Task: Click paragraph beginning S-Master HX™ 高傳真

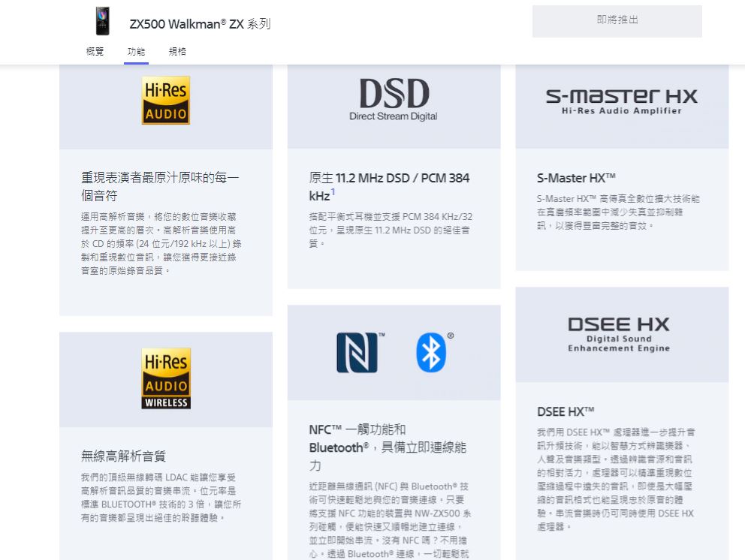Action: click(x=618, y=212)
